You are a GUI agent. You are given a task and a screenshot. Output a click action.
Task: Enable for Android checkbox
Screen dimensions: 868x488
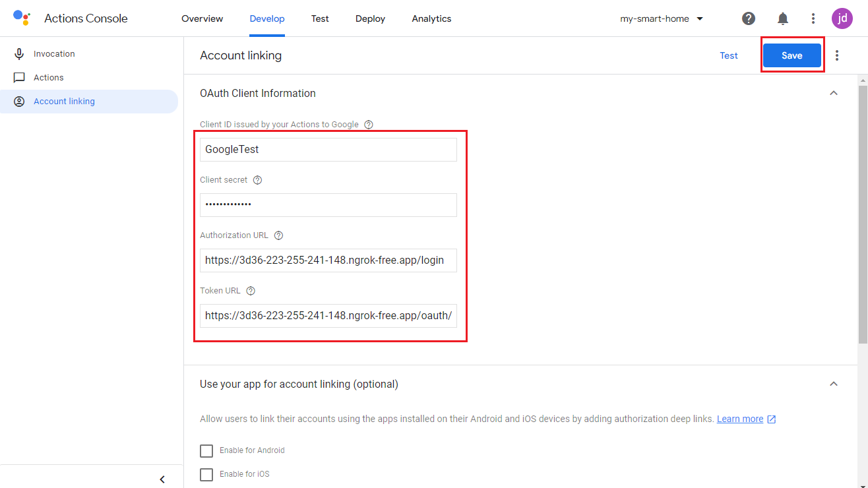point(206,450)
